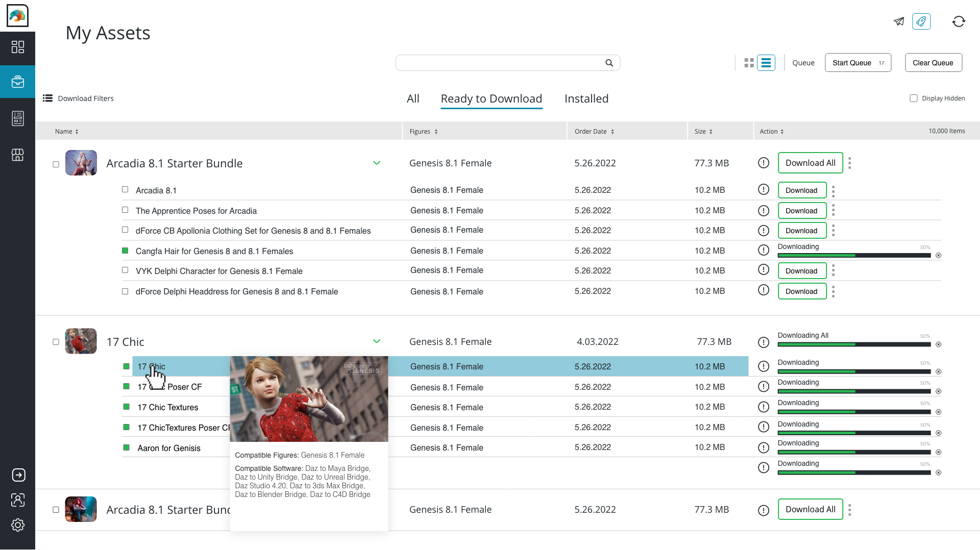
Task: Open the dashboard grid icon in sidebar
Action: (x=18, y=47)
